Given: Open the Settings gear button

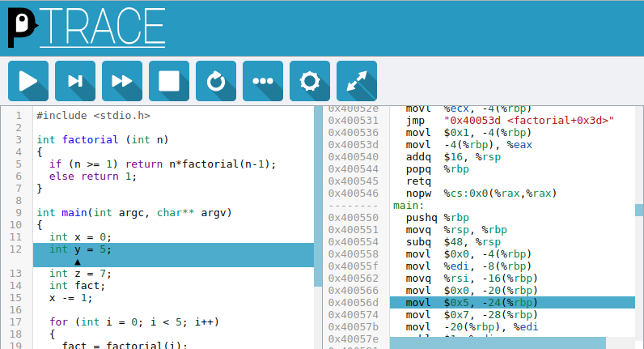Looking at the screenshot, I should pyautogui.click(x=310, y=81).
